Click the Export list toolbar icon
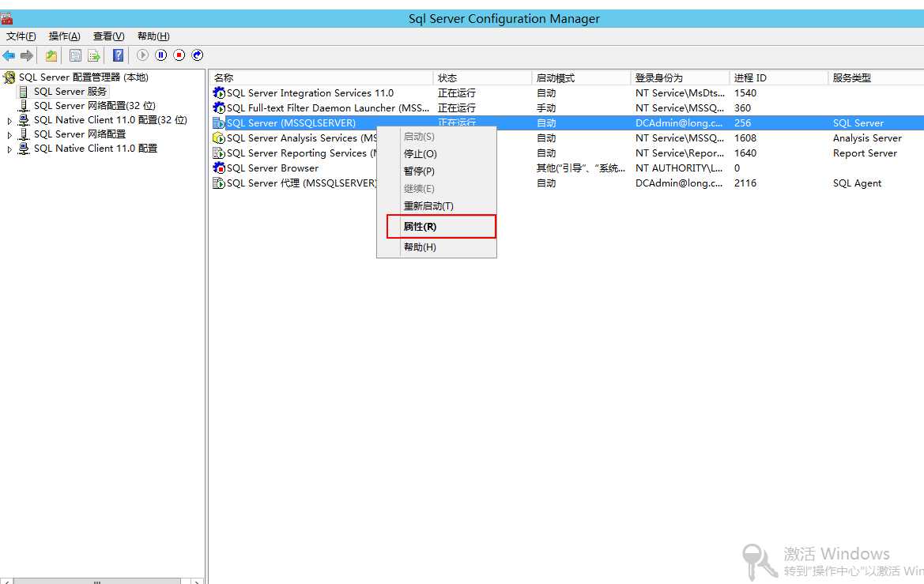 point(94,55)
